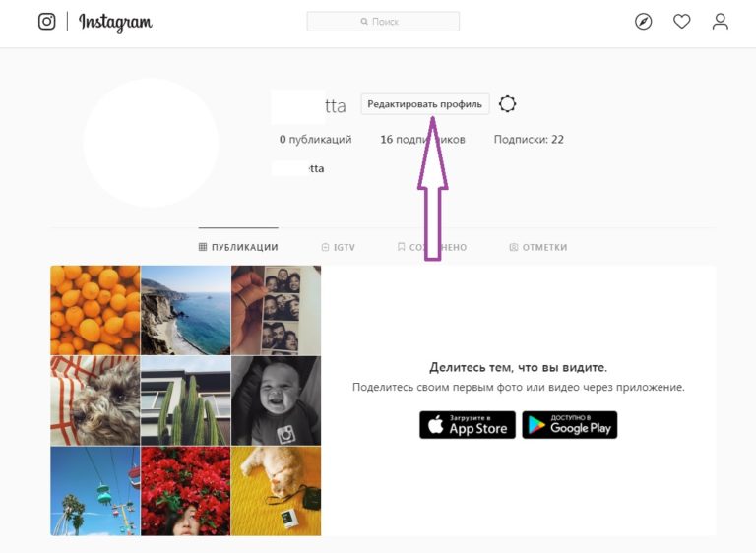Image resolution: width=756 pixels, height=553 pixels.
Task: Open the followers count link
Action: pos(423,140)
